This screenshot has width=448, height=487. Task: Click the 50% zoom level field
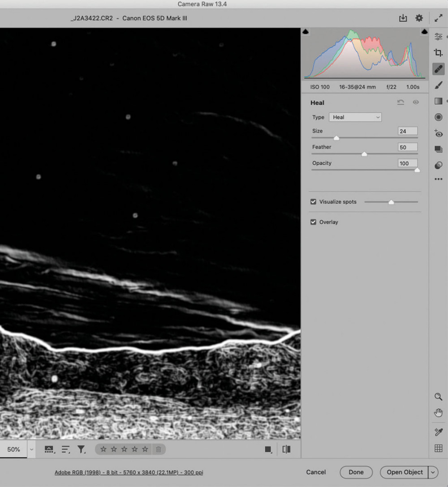coord(14,449)
